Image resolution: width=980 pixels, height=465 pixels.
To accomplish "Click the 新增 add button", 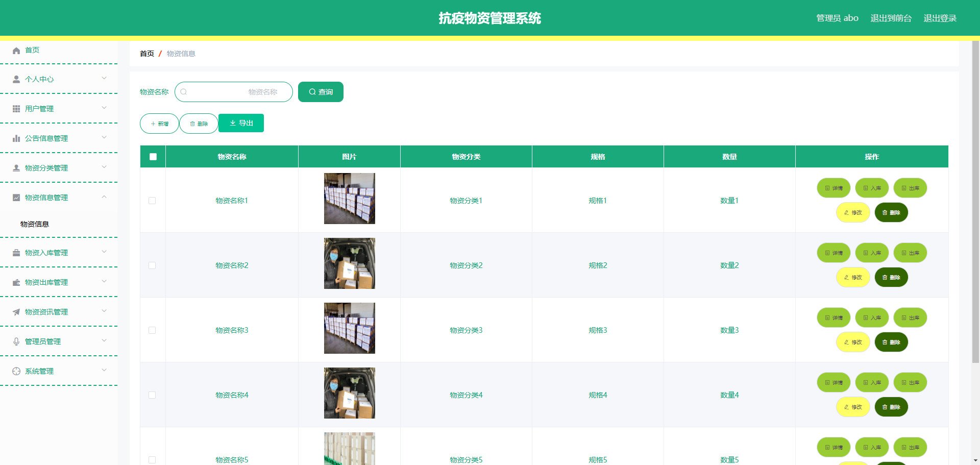I will 159,124.
